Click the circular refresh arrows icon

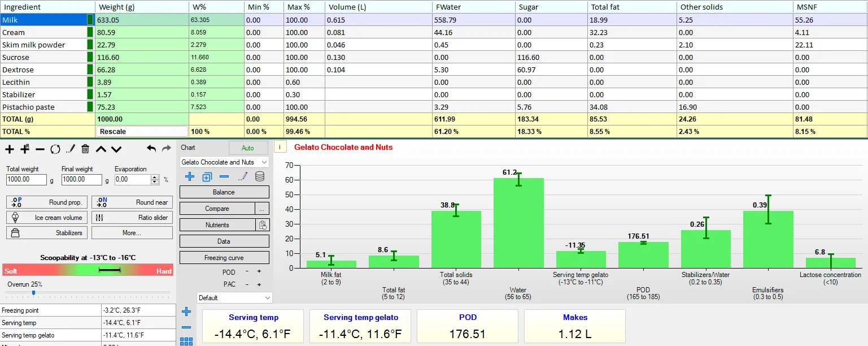coord(55,149)
